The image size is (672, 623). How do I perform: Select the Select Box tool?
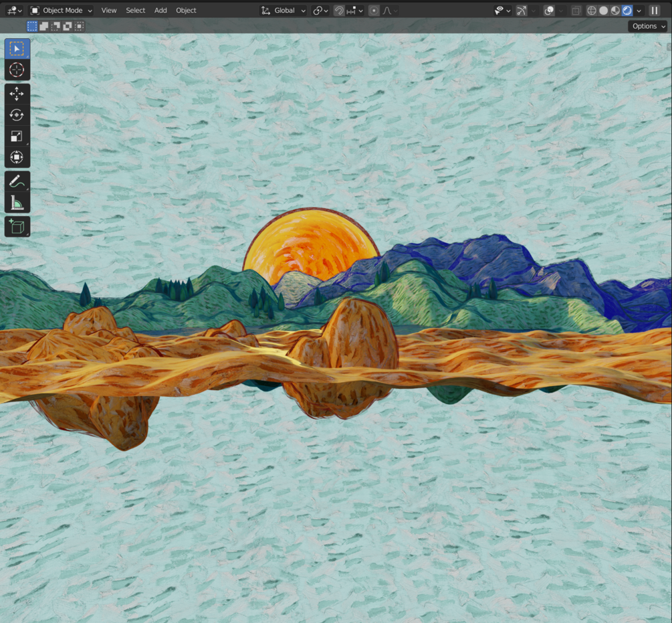coord(17,48)
